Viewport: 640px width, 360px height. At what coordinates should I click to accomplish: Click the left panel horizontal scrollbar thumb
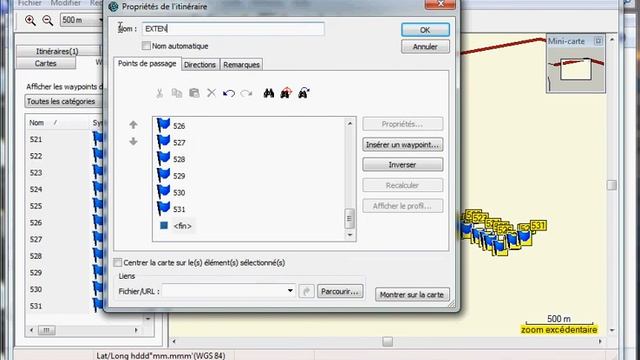point(47,330)
